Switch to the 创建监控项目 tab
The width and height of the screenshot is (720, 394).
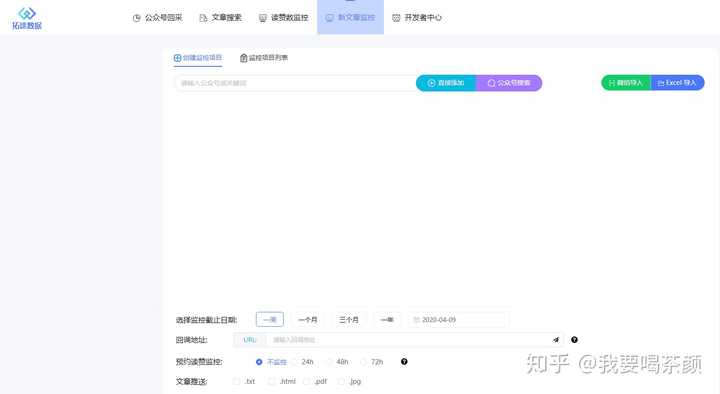198,58
